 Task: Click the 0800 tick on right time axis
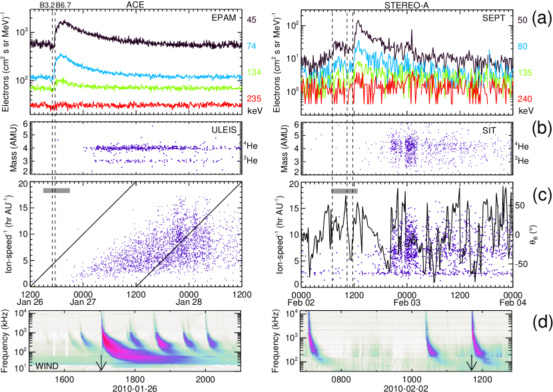click(x=341, y=380)
